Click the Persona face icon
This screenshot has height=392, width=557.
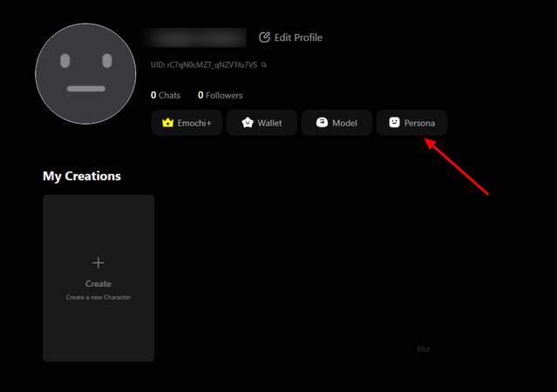[x=394, y=123]
